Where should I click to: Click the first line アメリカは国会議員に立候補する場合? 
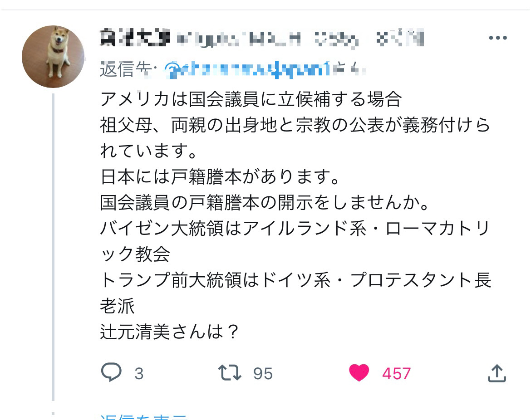[x=251, y=99]
